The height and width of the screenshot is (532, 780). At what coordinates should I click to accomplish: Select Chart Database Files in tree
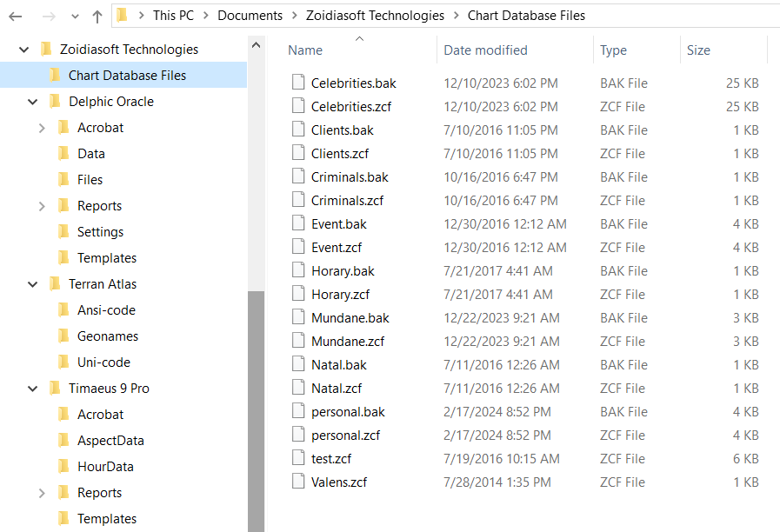click(127, 75)
